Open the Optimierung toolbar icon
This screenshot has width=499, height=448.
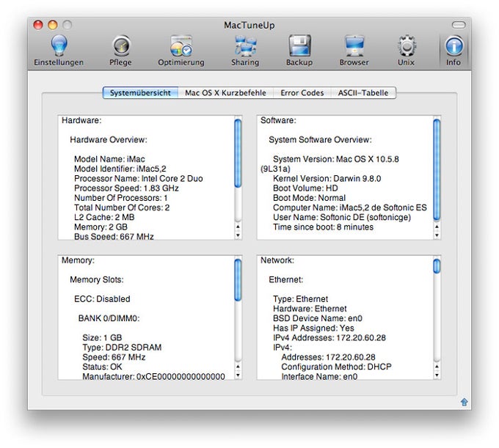(181, 45)
